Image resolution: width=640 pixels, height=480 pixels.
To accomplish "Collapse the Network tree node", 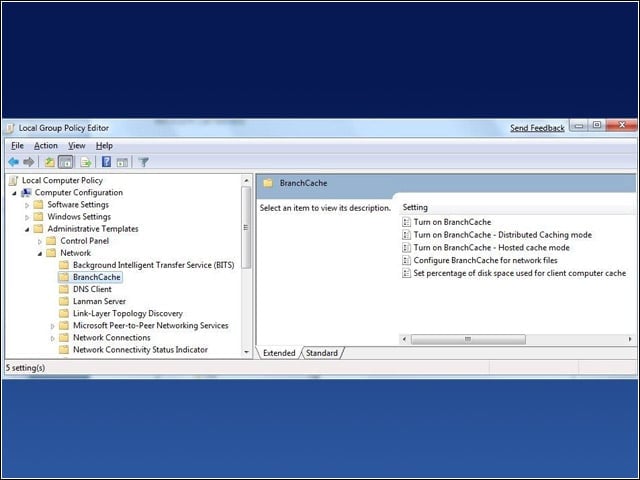I will point(40,254).
